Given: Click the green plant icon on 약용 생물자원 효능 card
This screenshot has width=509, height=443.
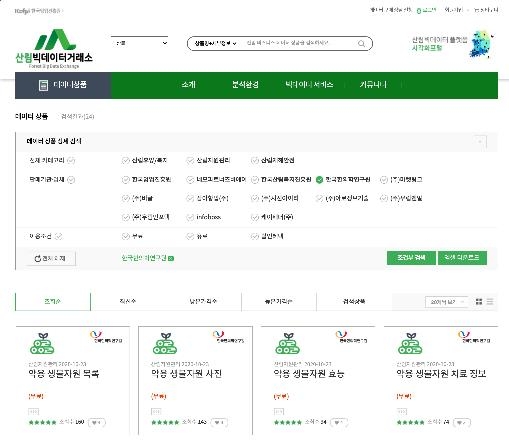Looking at the screenshot, I should [287, 343].
